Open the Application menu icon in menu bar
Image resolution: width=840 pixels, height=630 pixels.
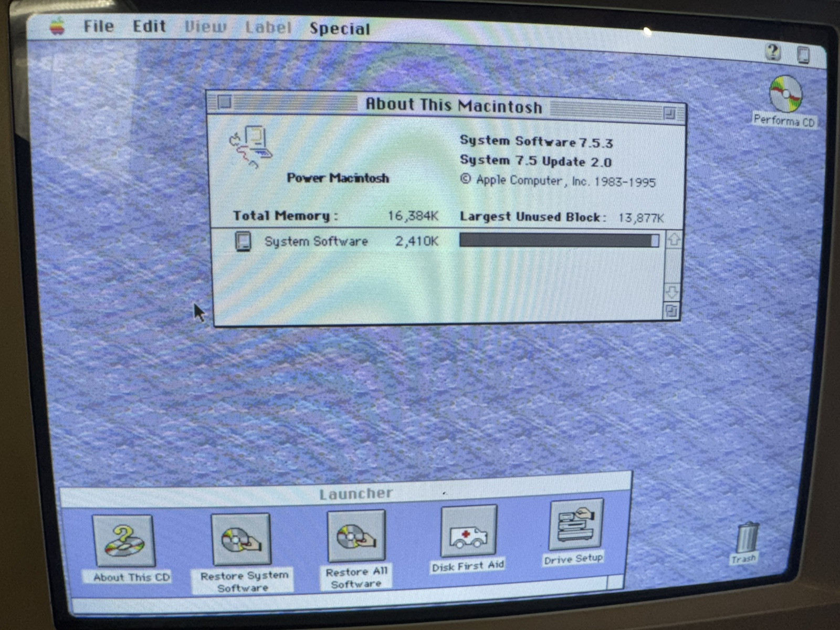(803, 55)
